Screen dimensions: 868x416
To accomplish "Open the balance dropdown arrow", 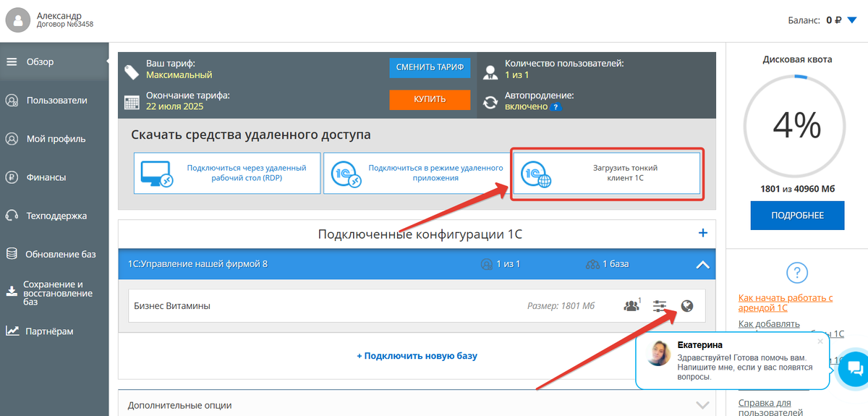I will pyautogui.click(x=851, y=20).
